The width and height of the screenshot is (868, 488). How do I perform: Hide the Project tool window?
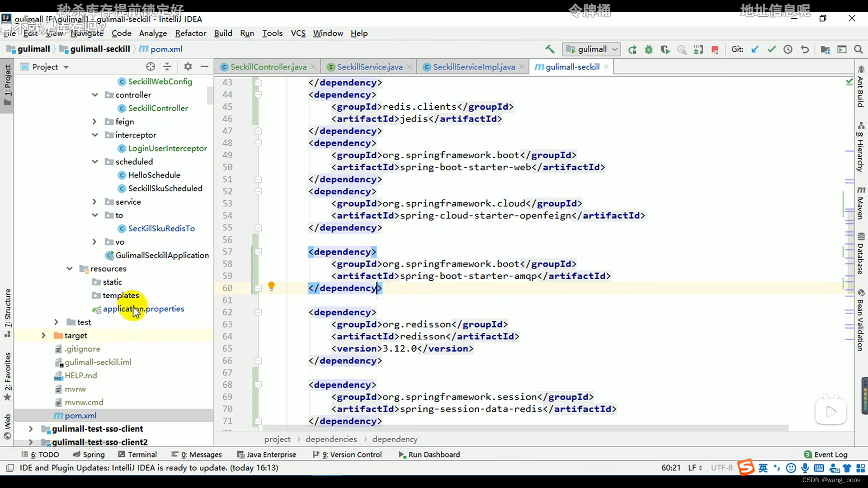point(204,67)
